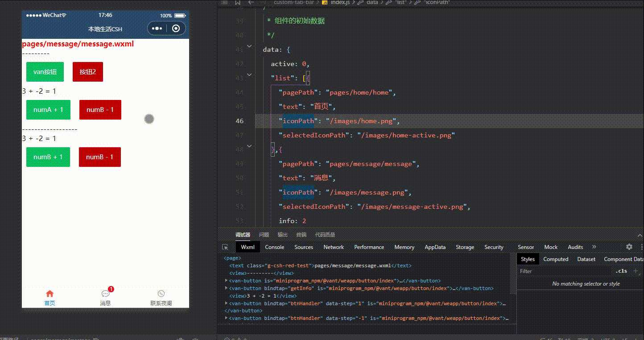Select the Styles sidebar tab
This screenshot has height=340, width=644.
click(528, 259)
